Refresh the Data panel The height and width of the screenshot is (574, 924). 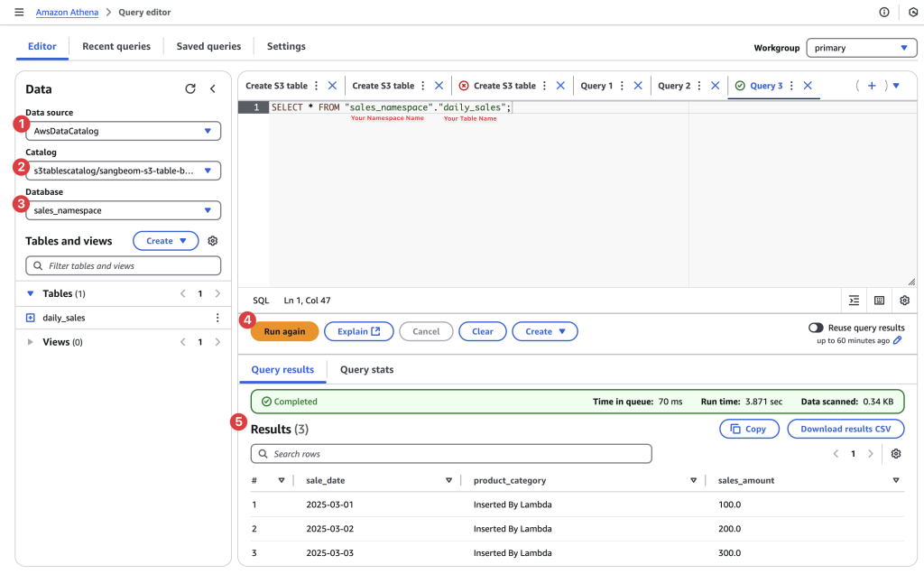click(x=190, y=88)
